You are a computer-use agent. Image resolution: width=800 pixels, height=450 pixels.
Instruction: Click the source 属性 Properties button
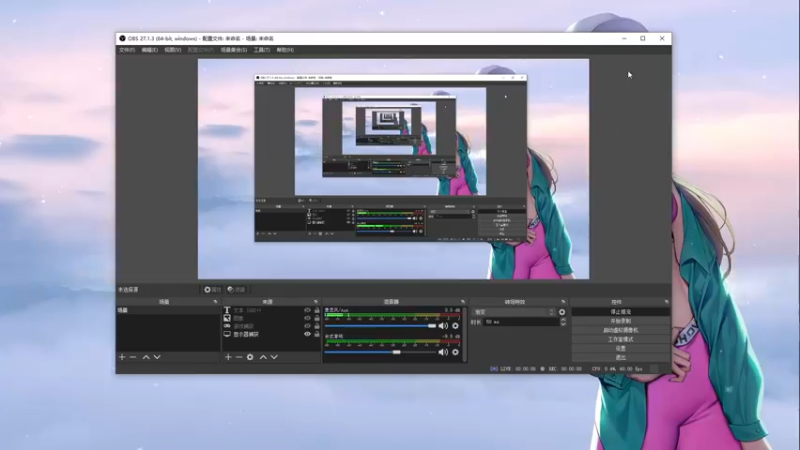point(212,289)
